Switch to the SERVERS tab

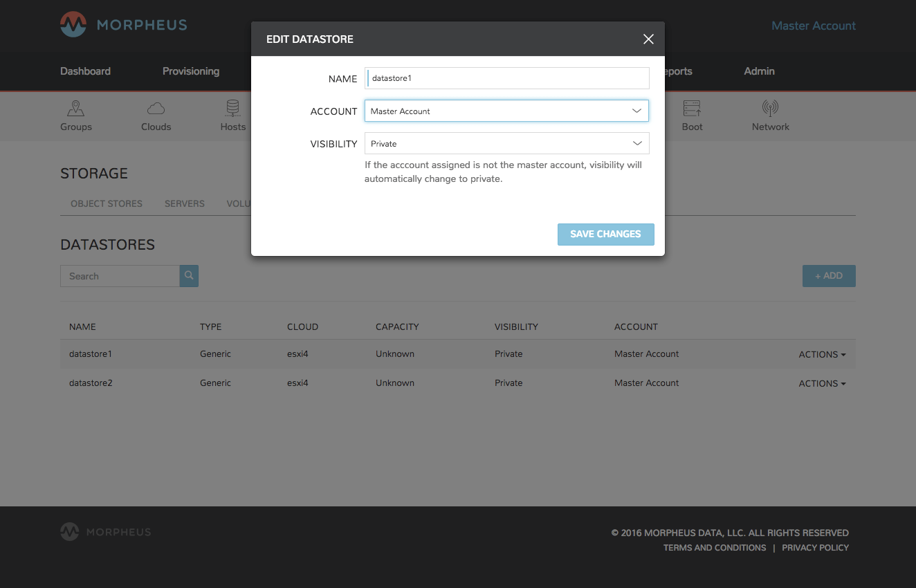click(184, 203)
